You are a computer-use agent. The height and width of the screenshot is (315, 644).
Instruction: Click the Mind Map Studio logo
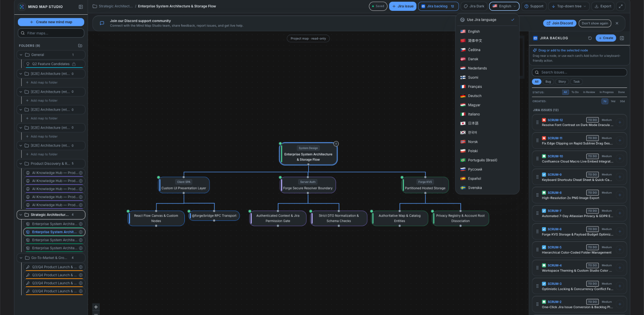click(x=22, y=7)
